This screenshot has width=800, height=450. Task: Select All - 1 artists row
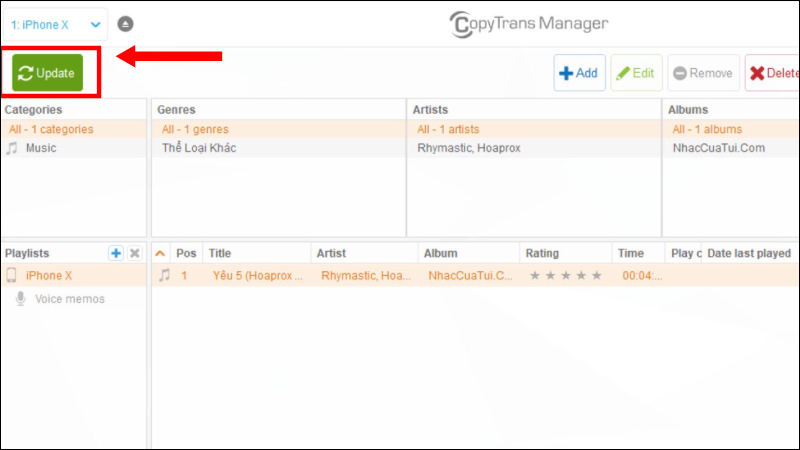click(x=534, y=129)
